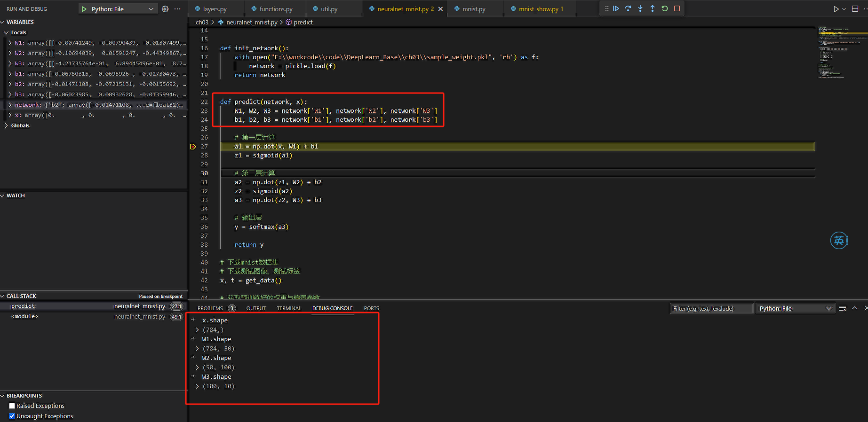This screenshot has height=422, width=868.
Task: Click ch03 folder in breadcrumb
Action: [x=202, y=22]
